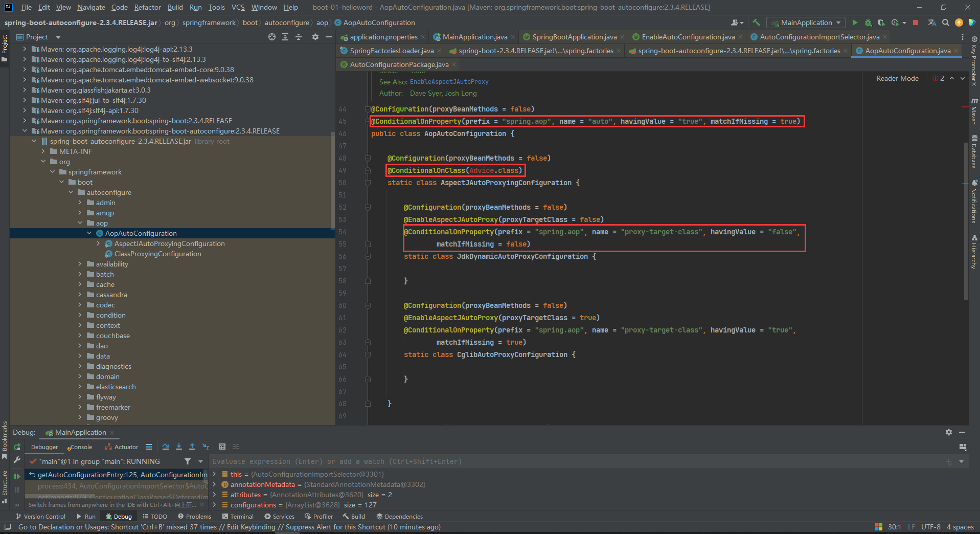Screen dimensions: 980x534
Task: Click the Debug bug icon in toolbar
Action: (868, 23)
